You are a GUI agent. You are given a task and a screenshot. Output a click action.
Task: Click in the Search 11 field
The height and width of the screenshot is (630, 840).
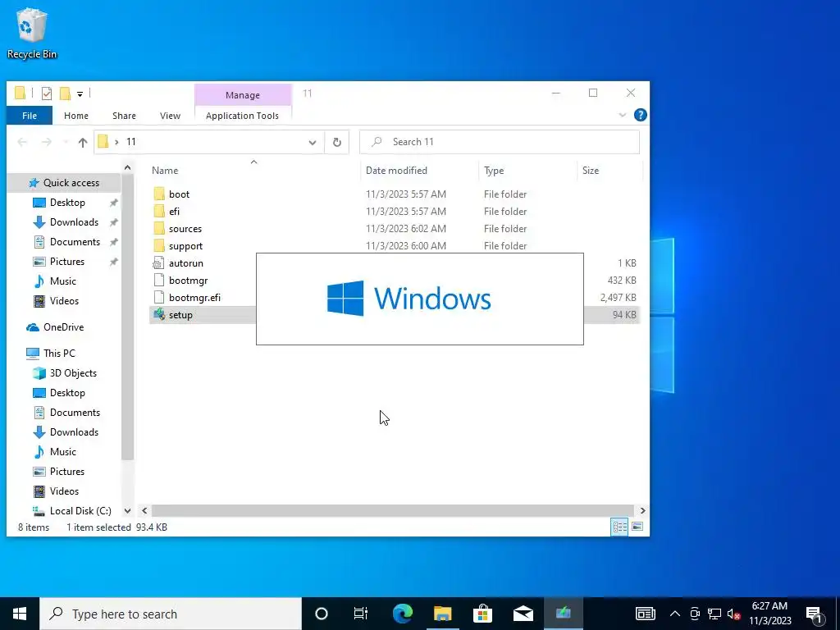click(x=500, y=142)
